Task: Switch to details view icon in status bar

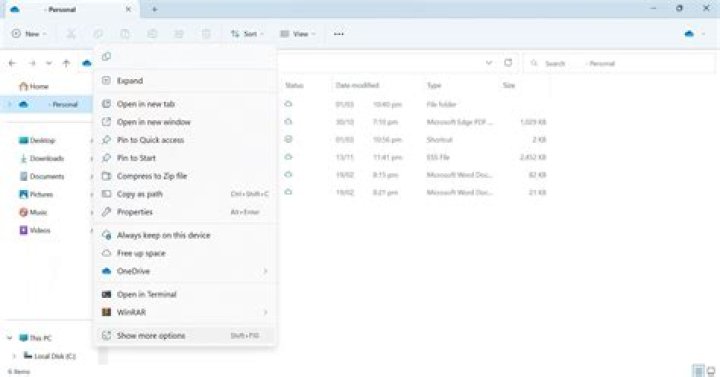Action: pyautogui.click(x=698, y=371)
